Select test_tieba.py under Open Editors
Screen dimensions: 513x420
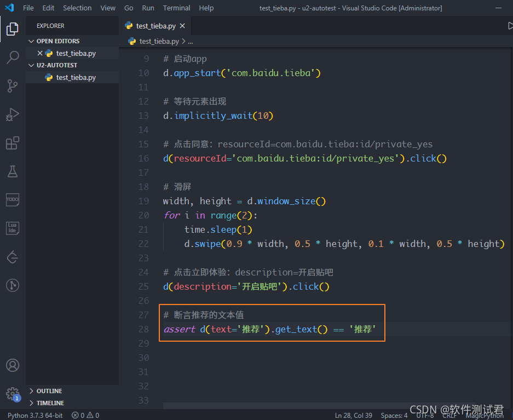72,53
